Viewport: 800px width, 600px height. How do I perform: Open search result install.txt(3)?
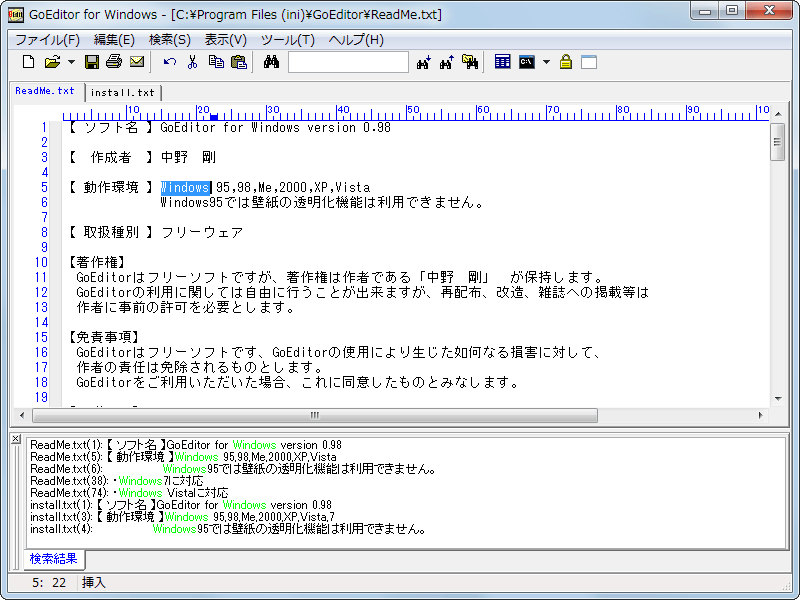182,517
